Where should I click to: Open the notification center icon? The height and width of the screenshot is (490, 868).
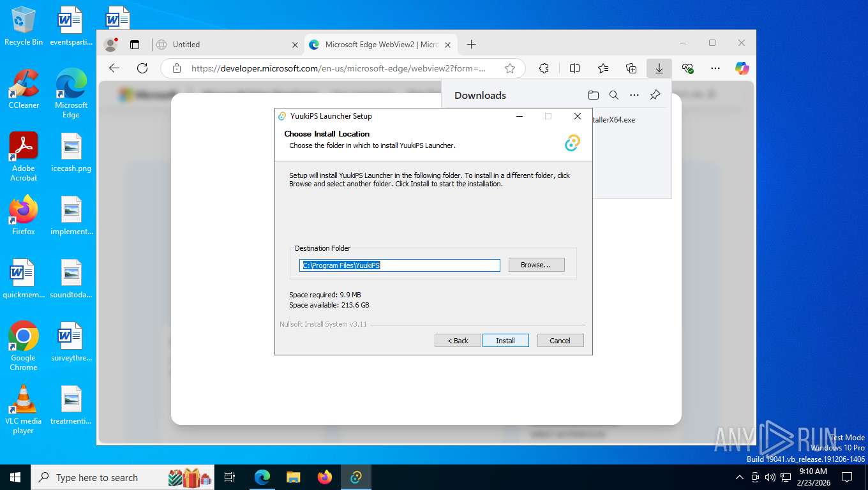(x=847, y=477)
